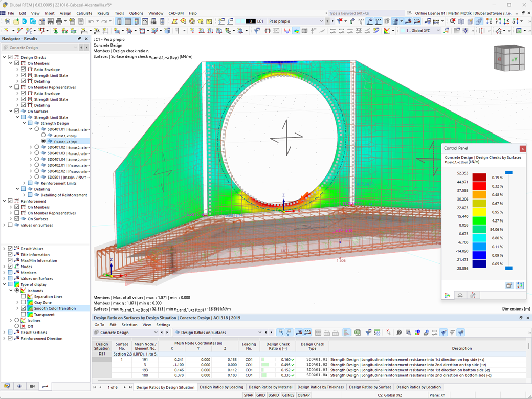The width and height of the screenshot is (532, 399).
Task: Enable the Transparent display checkbox
Action: coord(23,315)
